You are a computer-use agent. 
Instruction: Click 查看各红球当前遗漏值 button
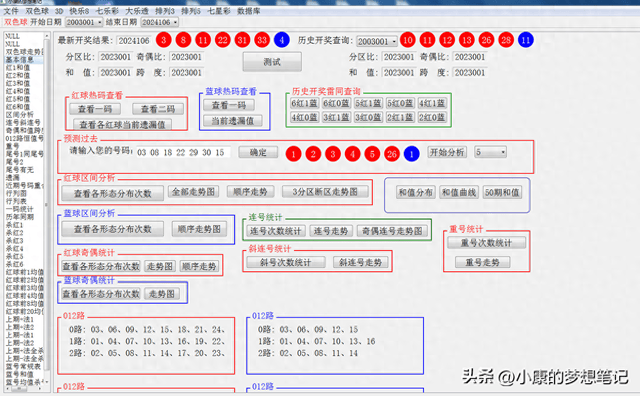coord(122,125)
